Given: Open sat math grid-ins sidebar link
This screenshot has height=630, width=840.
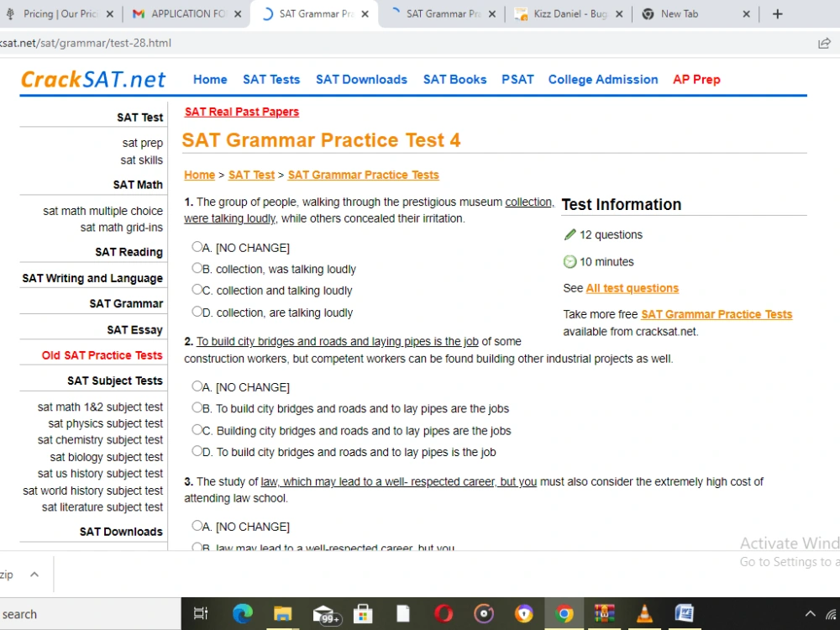Looking at the screenshot, I should [x=122, y=227].
